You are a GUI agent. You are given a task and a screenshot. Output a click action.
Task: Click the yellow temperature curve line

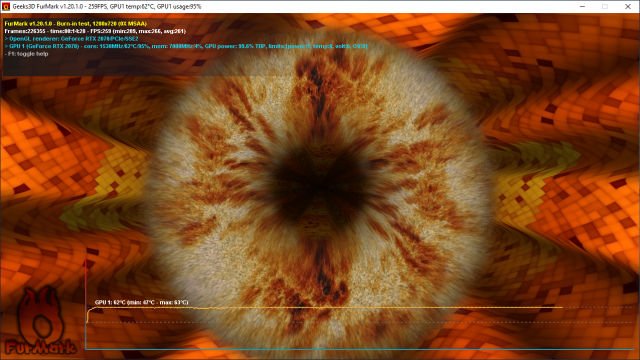coord(327,308)
